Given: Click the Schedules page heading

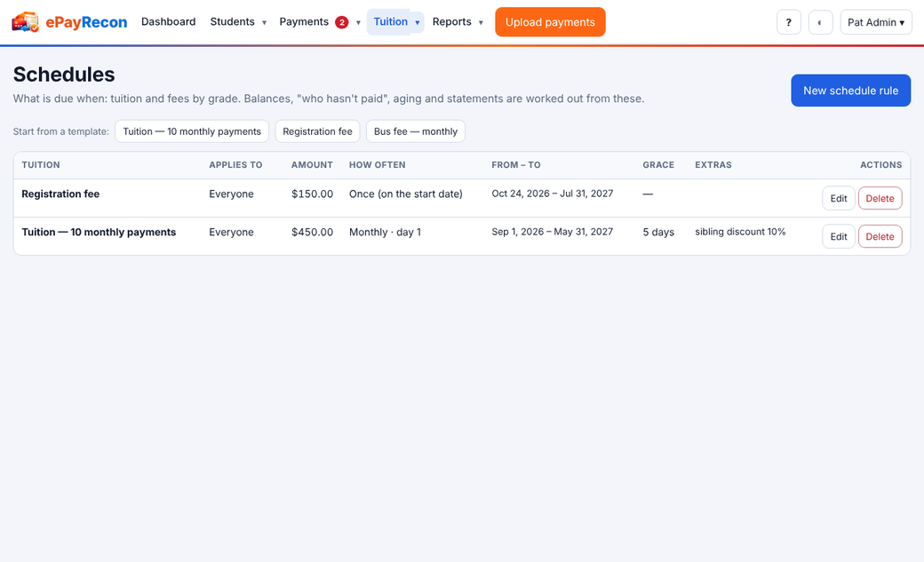Looking at the screenshot, I should pos(64,75).
